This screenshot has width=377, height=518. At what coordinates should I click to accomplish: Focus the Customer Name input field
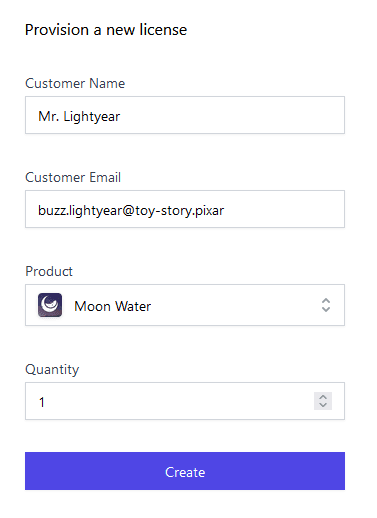click(185, 115)
